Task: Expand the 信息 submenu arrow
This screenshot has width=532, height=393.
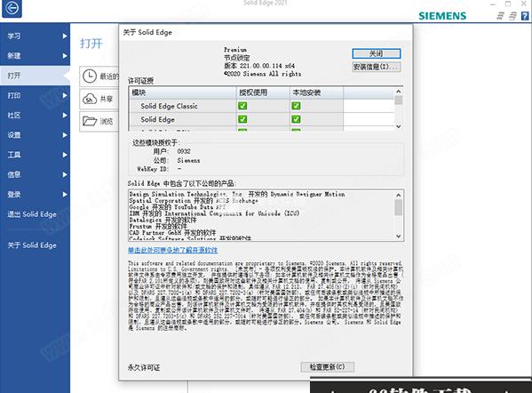Action: click(65, 174)
